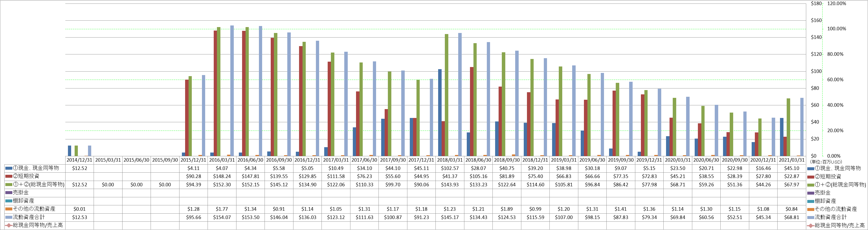
Task: Select cash value $45.10 cell
Action: pyautogui.click(x=791, y=168)
